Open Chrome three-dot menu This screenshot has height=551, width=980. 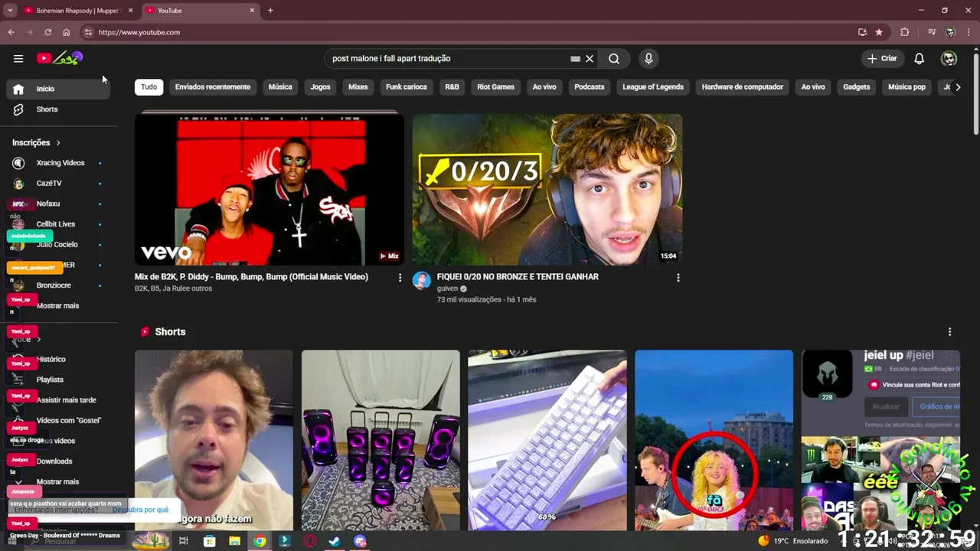(x=969, y=32)
